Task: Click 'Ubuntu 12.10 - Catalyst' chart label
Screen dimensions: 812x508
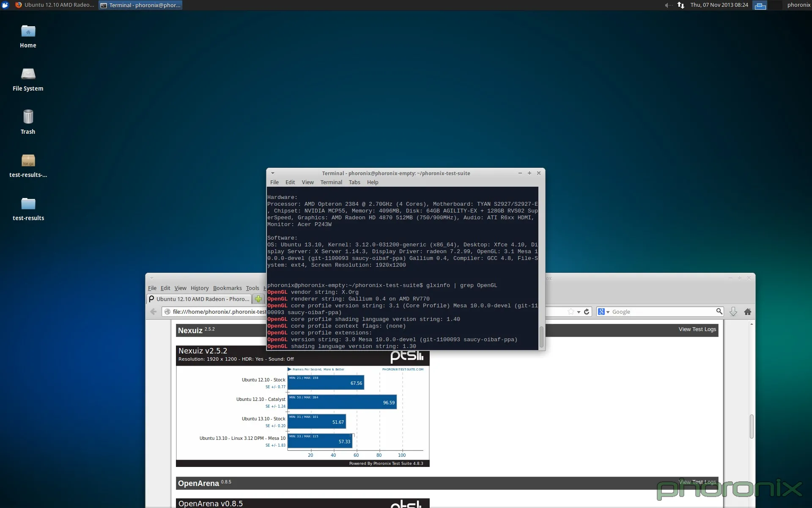Action: point(261,399)
